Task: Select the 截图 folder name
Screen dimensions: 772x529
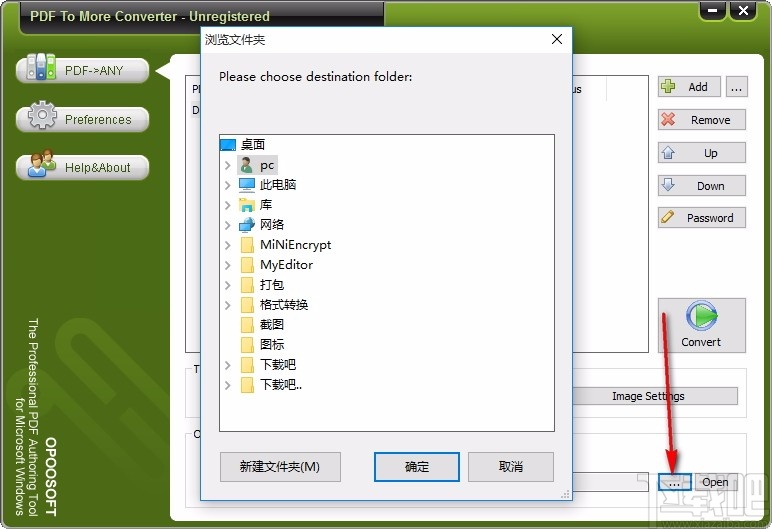Action: [x=272, y=325]
